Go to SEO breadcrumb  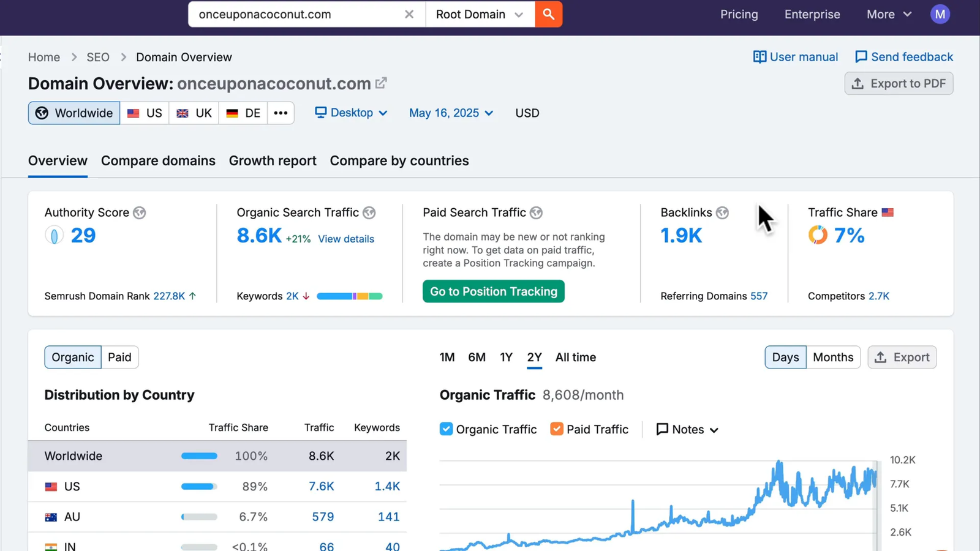[x=98, y=57]
